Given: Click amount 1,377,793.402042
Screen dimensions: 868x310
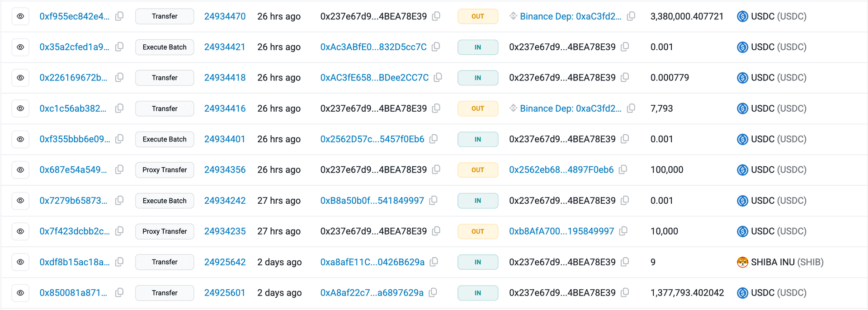Looking at the screenshot, I should (x=687, y=293).
